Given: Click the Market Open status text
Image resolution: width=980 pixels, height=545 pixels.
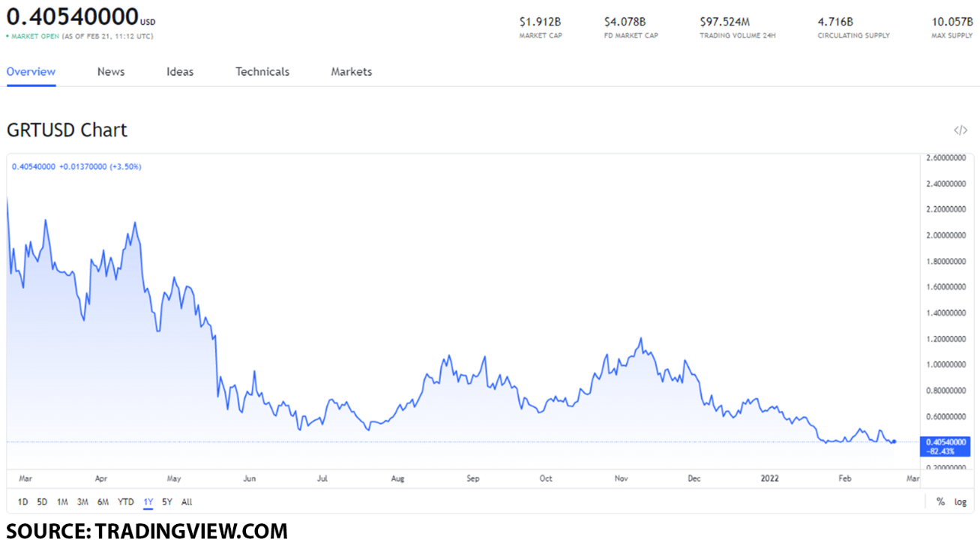Looking at the screenshot, I should pyautogui.click(x=34, y=37).
